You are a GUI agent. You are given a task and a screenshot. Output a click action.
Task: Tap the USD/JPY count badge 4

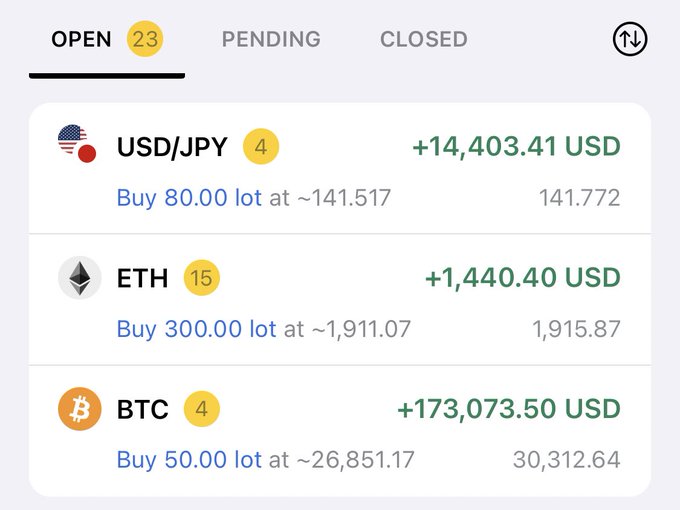pos(261,147)
